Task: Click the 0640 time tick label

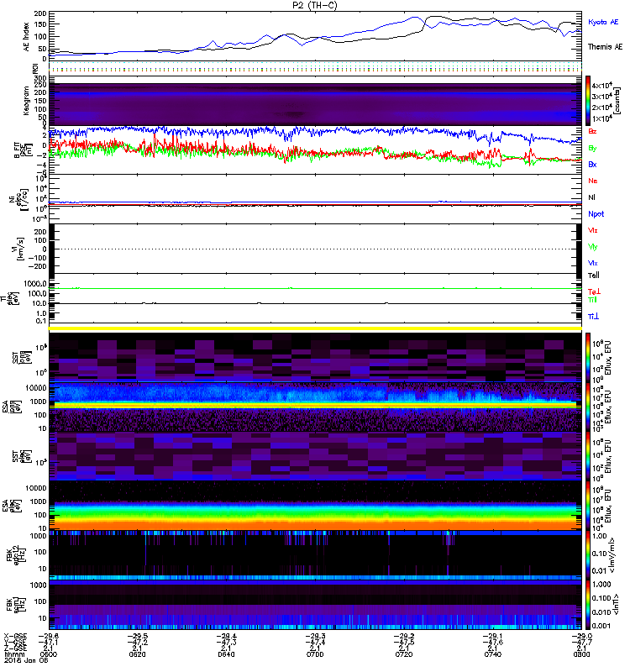Action: tap(226, 654)
